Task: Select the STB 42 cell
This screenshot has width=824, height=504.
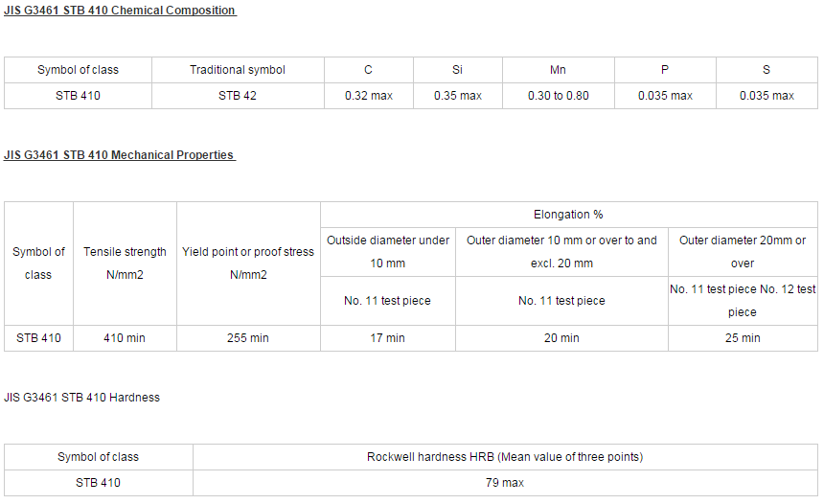Action: 238,96
